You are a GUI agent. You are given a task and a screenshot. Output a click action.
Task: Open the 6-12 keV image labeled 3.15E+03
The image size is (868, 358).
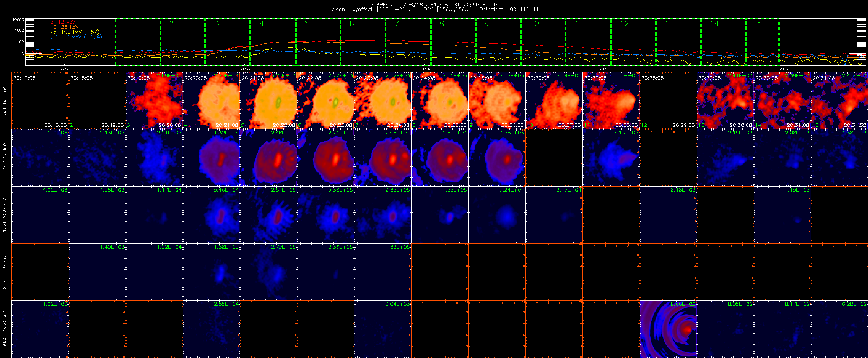[x=611, y=158]
